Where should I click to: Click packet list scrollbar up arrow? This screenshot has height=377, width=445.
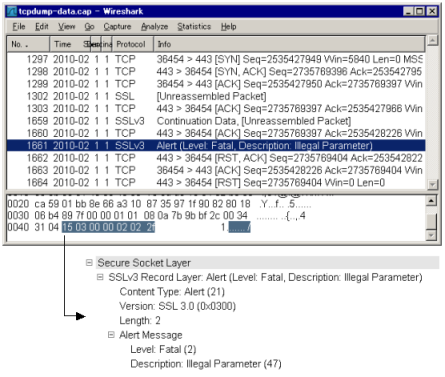coord(432,41)
